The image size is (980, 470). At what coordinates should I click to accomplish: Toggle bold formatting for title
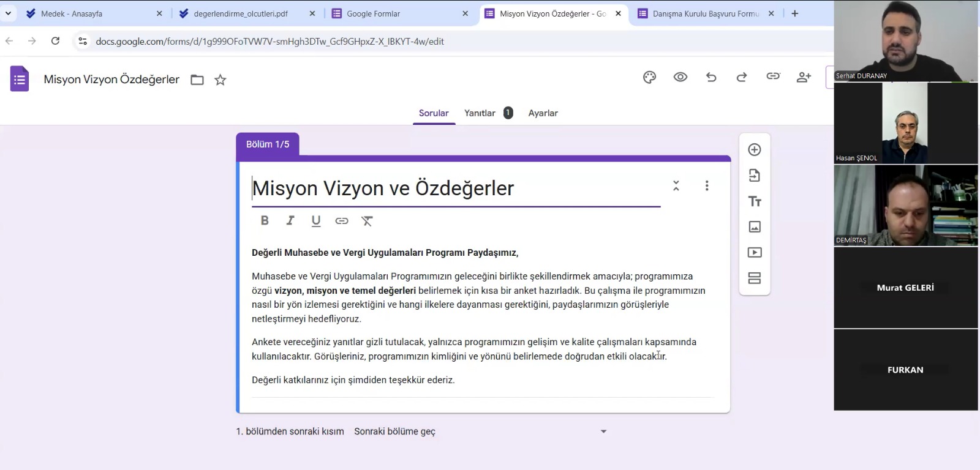pyautogui.click(x=265, y=221)
